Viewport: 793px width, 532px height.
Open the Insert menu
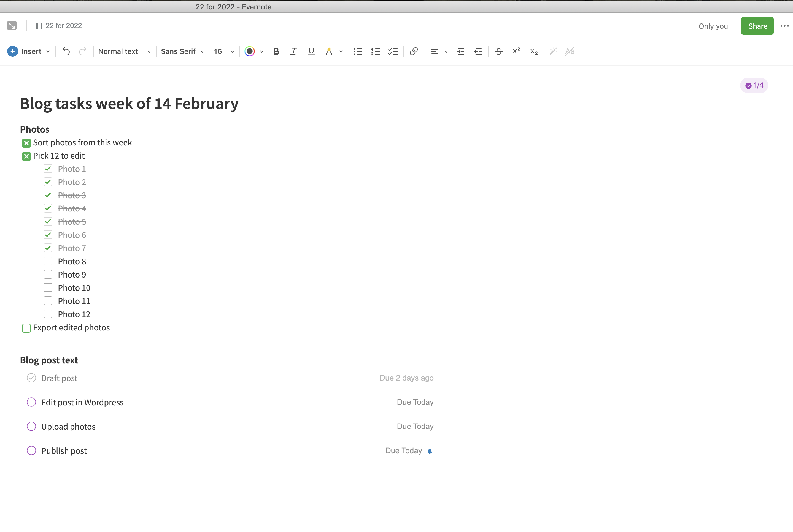(x=29, y=51)
